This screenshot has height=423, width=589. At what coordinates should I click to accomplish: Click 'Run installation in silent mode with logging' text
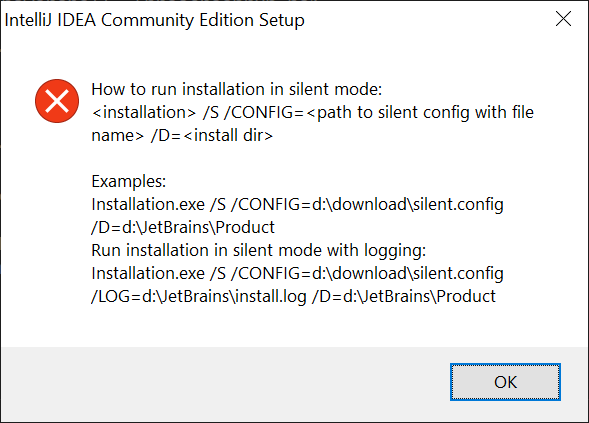tap(259, 251)
